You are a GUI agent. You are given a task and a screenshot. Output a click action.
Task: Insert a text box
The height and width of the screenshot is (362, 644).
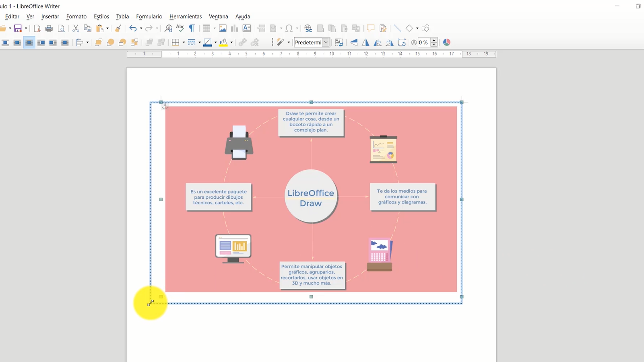coord(247,28)
